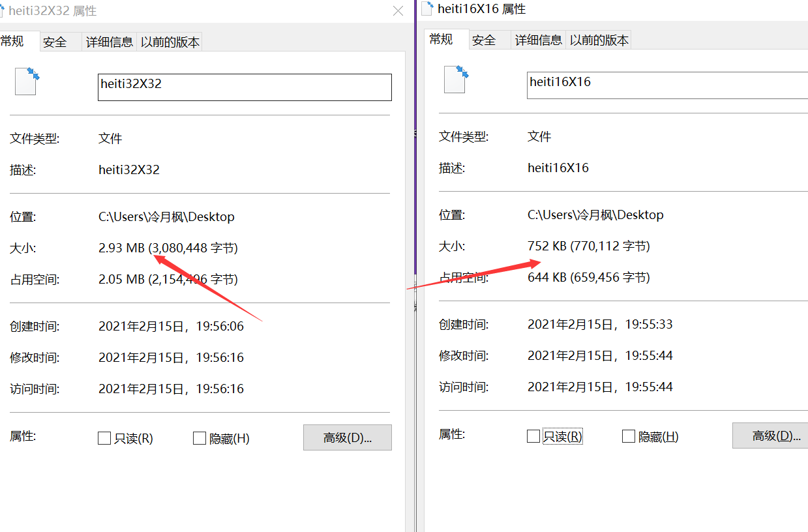The width and height of the screenshot is (808, 532).
Task: Click file type value 文件 in heiti16X16 window
Action: 539,137
